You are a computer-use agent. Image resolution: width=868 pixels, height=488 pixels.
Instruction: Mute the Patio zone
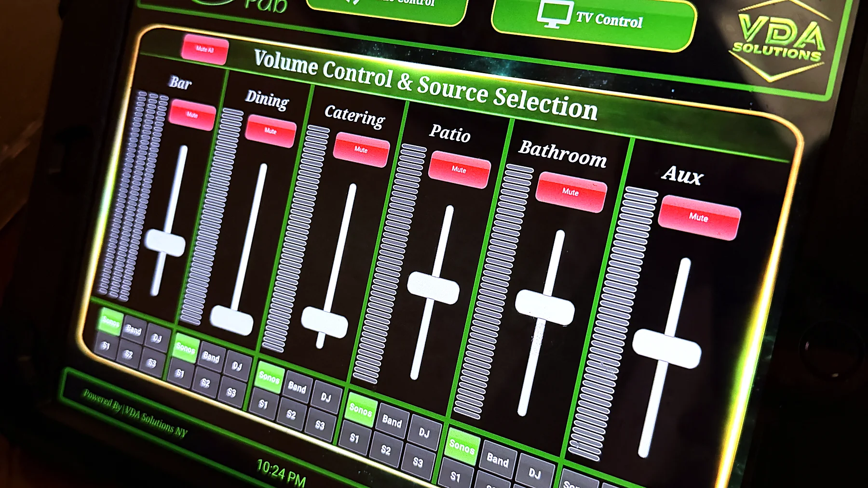pyautogui.click(x=460, y=170)
